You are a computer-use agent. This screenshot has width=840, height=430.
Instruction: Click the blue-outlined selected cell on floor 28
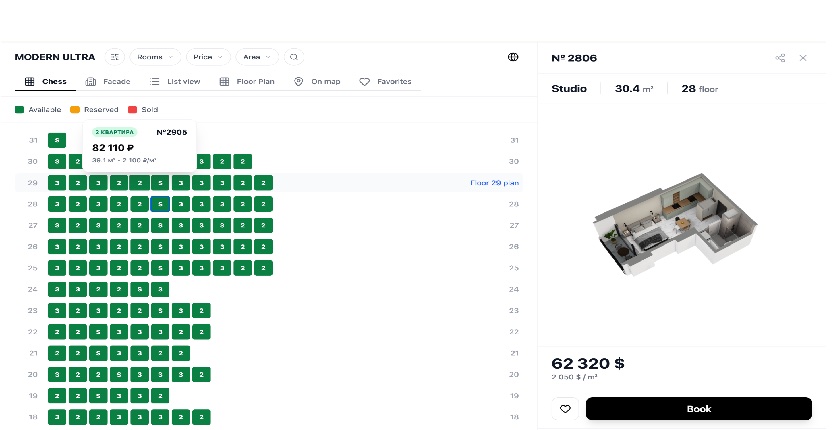[160, 204]
